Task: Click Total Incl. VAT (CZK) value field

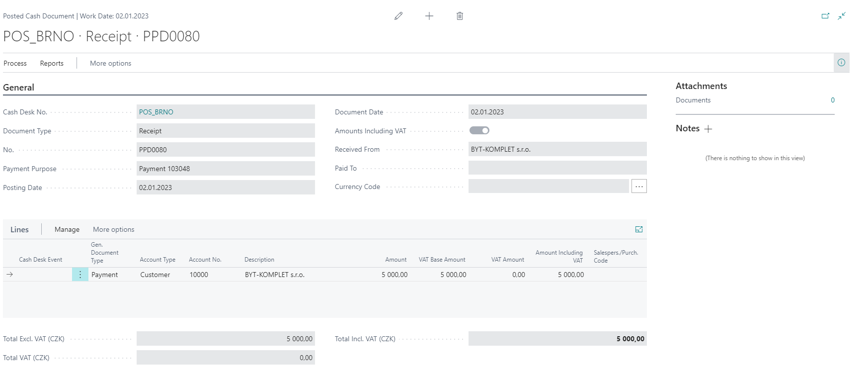Action: [557, 339]
